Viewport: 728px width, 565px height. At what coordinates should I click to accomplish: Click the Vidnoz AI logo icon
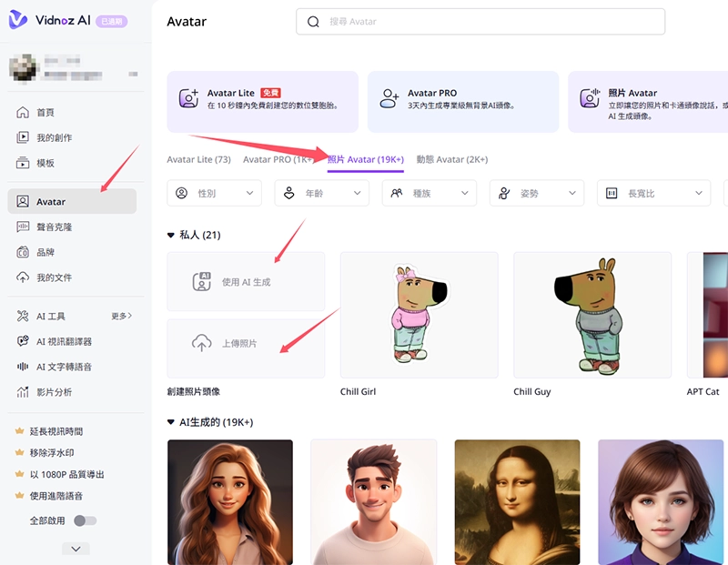[18, 19]
